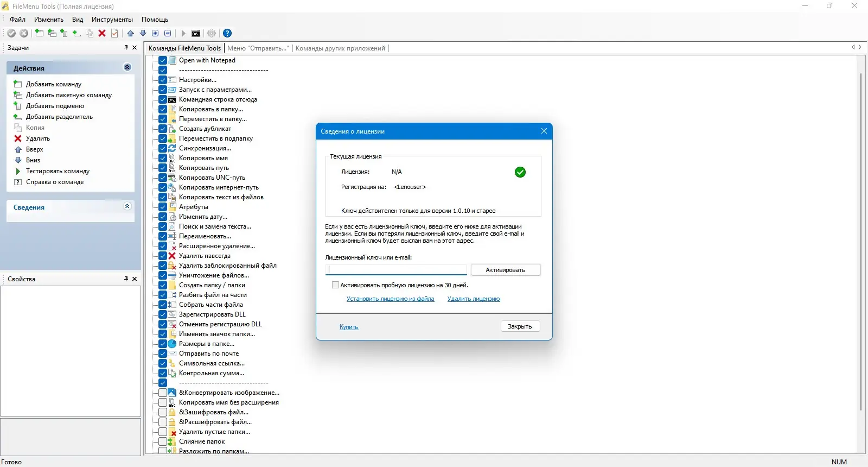Open the Изменить menu
Image resolution: width=868 pixels, height=467 pixels.
pyautogui.click(x=49, y=20)
